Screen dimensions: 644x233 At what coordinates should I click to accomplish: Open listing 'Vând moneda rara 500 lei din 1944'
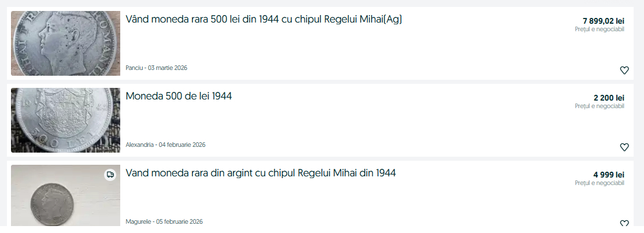click(264, 19)
